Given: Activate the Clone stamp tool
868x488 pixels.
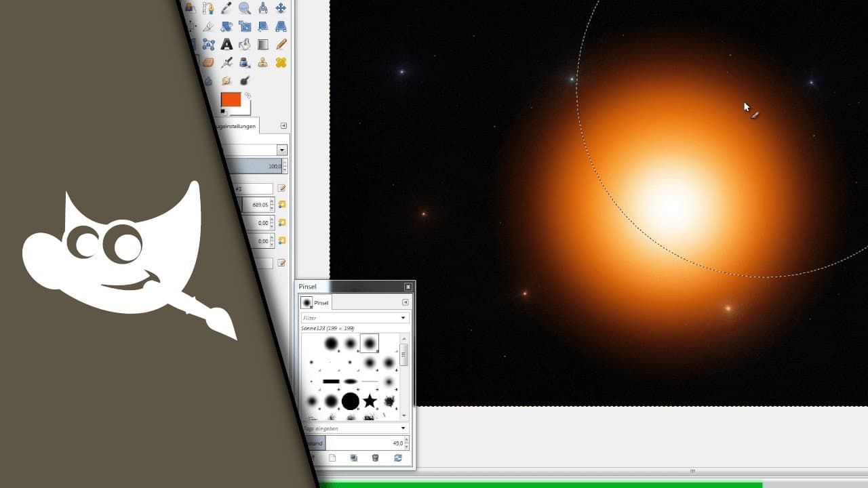Looking at the screenshot, I should click(262, 62).
